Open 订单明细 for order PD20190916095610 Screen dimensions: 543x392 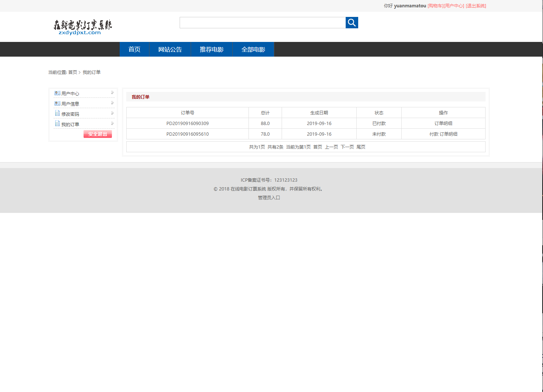coord(448,134)
